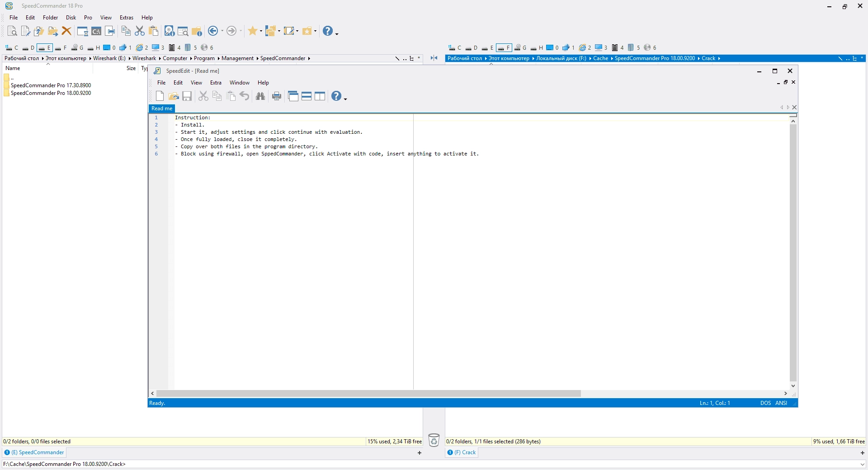This screenshot has height=470, width=868.
Task: Click the Cascade windows icon in SpeedEdit
Action: click(x=293, y=96)
